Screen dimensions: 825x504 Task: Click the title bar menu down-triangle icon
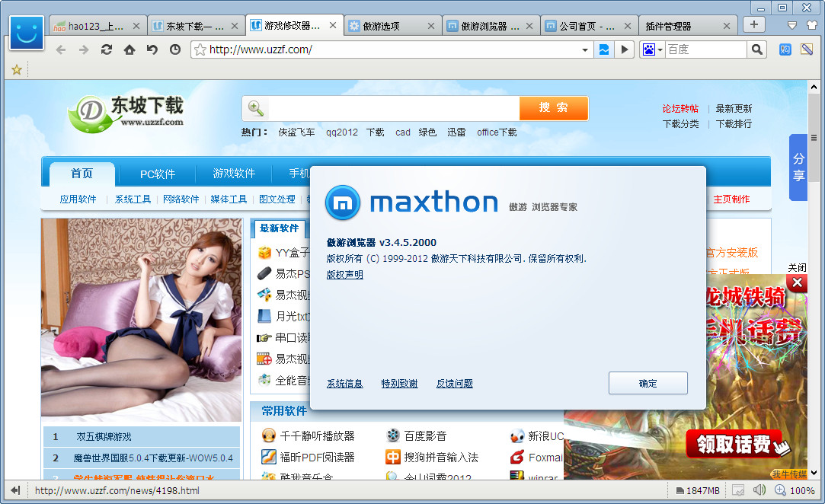(x=791, y=24)
